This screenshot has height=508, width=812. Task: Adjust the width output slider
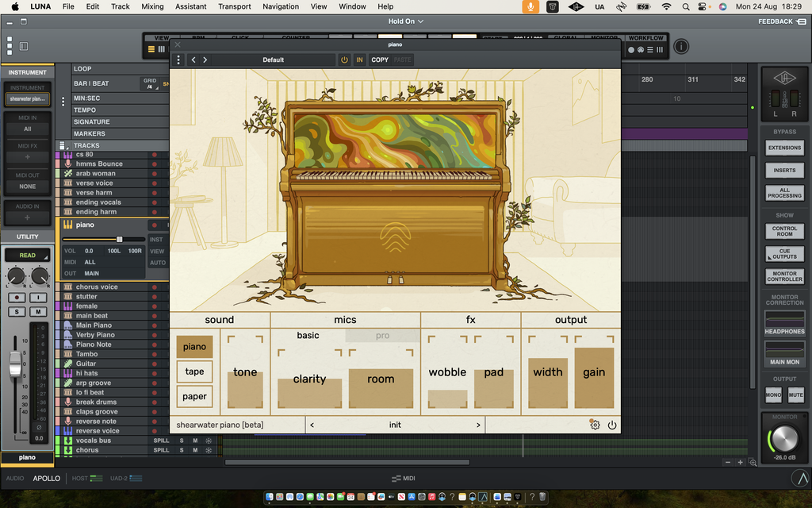click(548, 372)
